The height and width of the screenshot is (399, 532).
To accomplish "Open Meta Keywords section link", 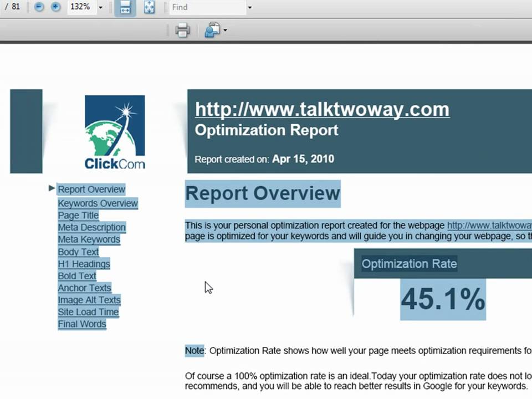I will pos(89,239).
